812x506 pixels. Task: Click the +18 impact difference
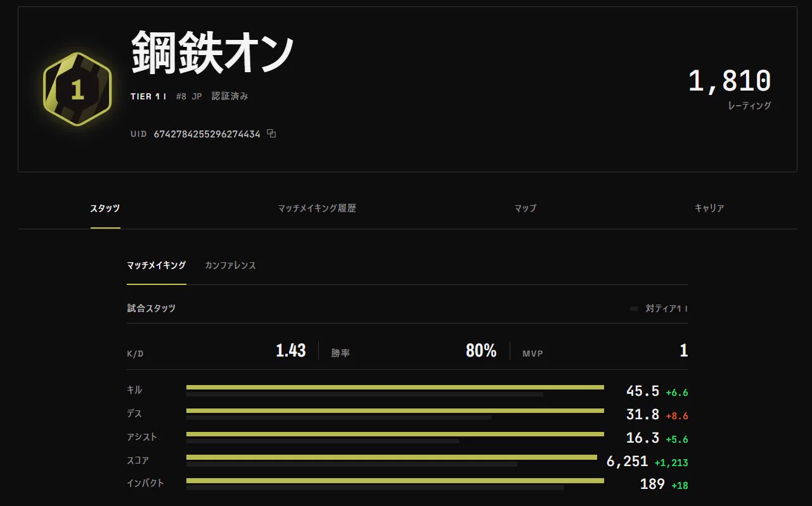coord(680,486)
